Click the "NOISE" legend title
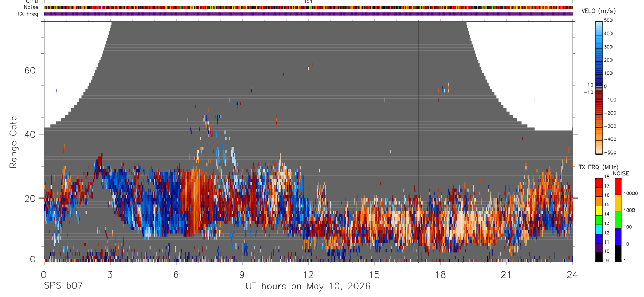The width and height of the screenshot is (644, 297). point(621,173)
